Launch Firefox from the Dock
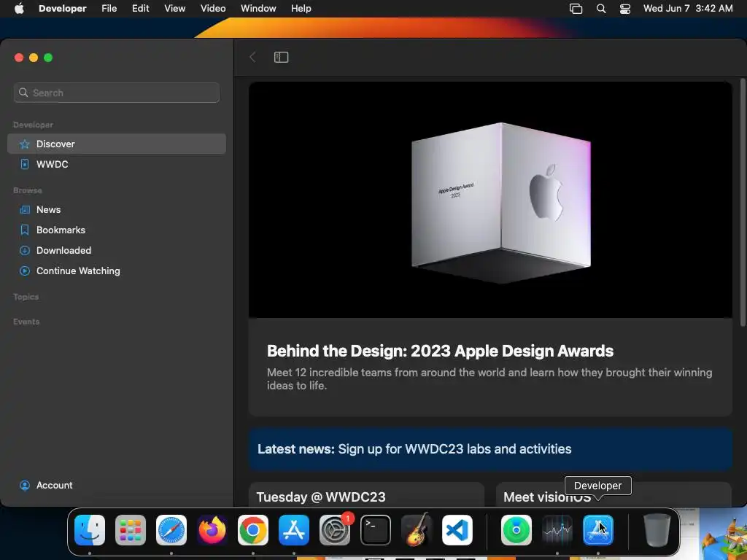Viewport: 747px width, 560px height. pyautogui.click(x=212, y=530)
